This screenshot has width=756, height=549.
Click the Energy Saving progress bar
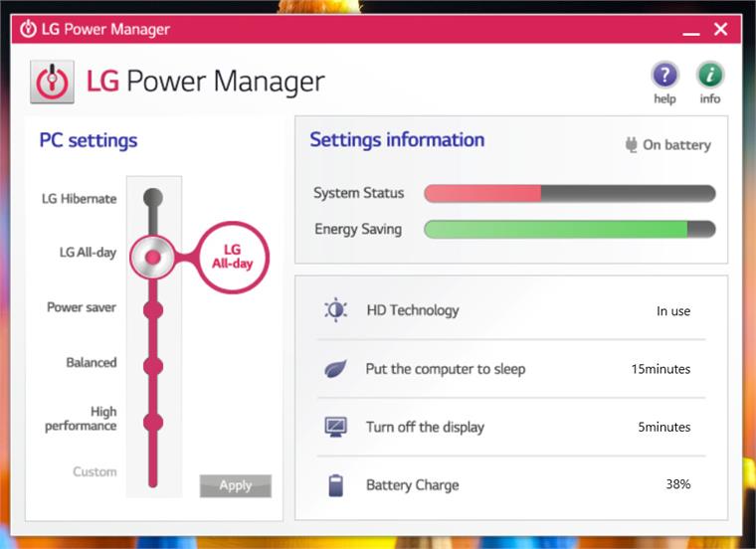click(569, 230)
